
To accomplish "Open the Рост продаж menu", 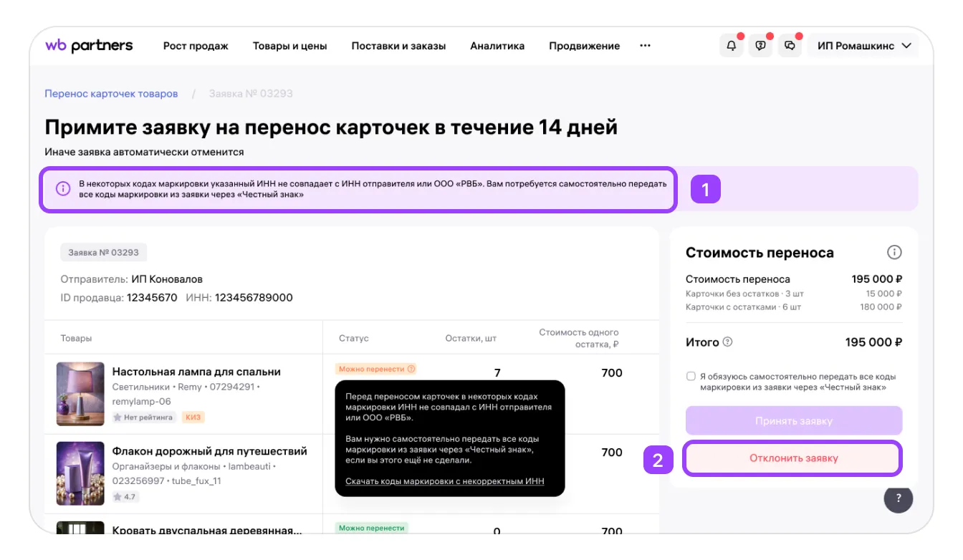I will [196, 46].
